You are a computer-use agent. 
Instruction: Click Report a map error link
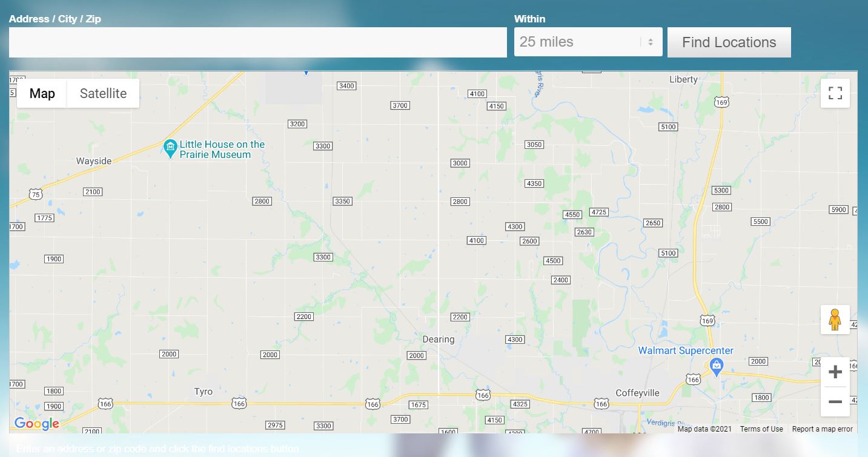(822, 429)
